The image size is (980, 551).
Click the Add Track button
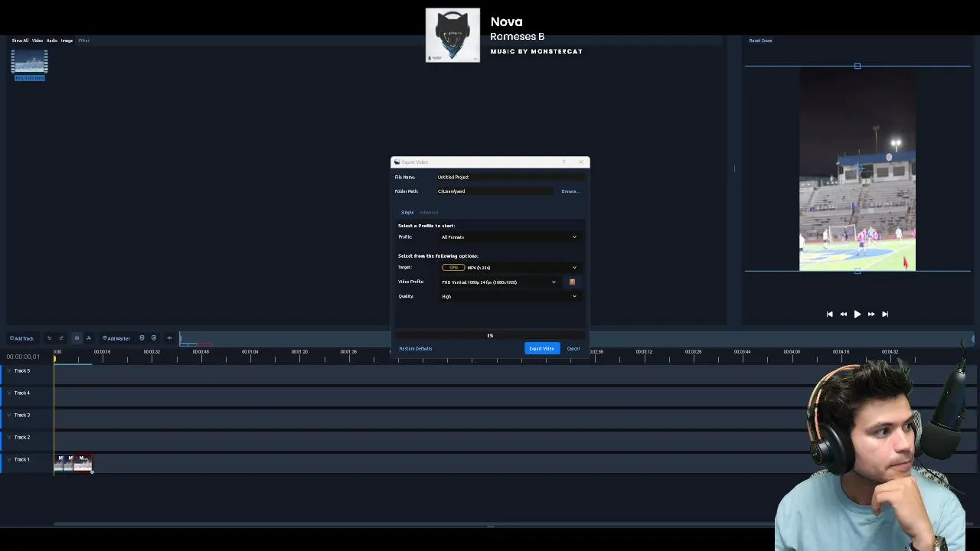tap(21, 338)
